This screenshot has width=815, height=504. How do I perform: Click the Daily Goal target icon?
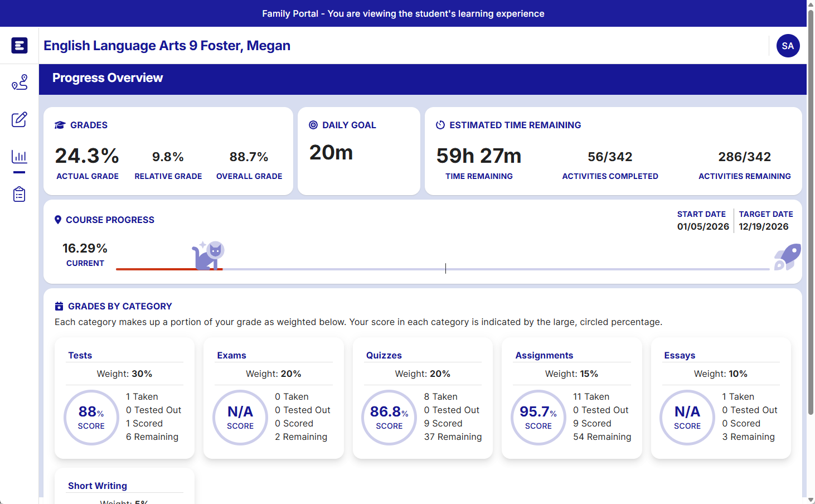coord(313,125)
